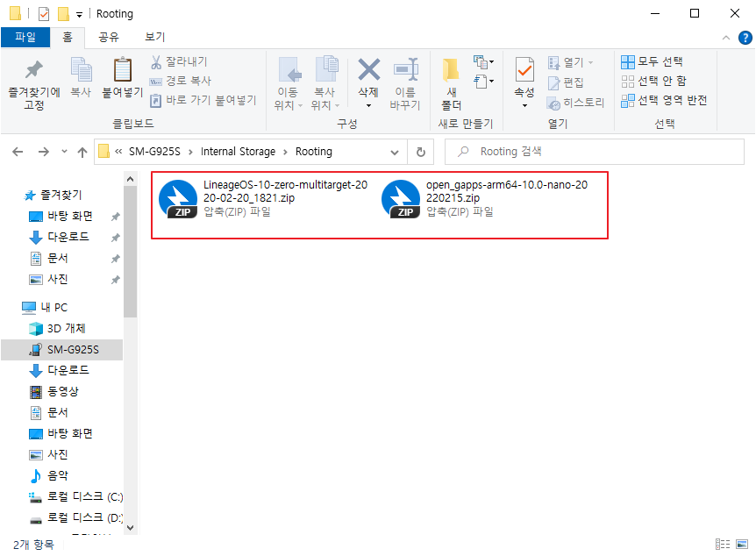Click the sidebar scroll-down arrow
Screen dimensions: 756x556
point(130,528)
